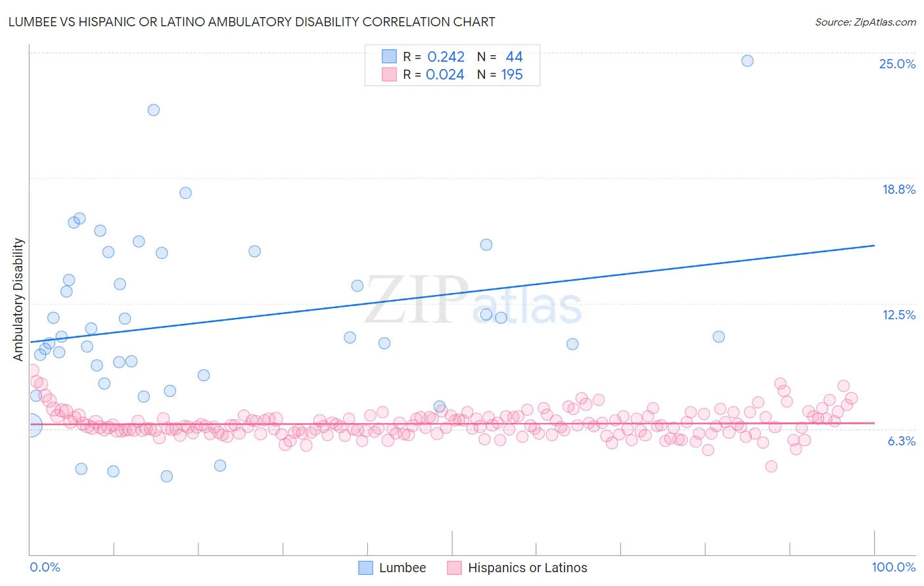
Task: Click the Ambulatory Disability axis title
Action: click(x=18, y=299)
